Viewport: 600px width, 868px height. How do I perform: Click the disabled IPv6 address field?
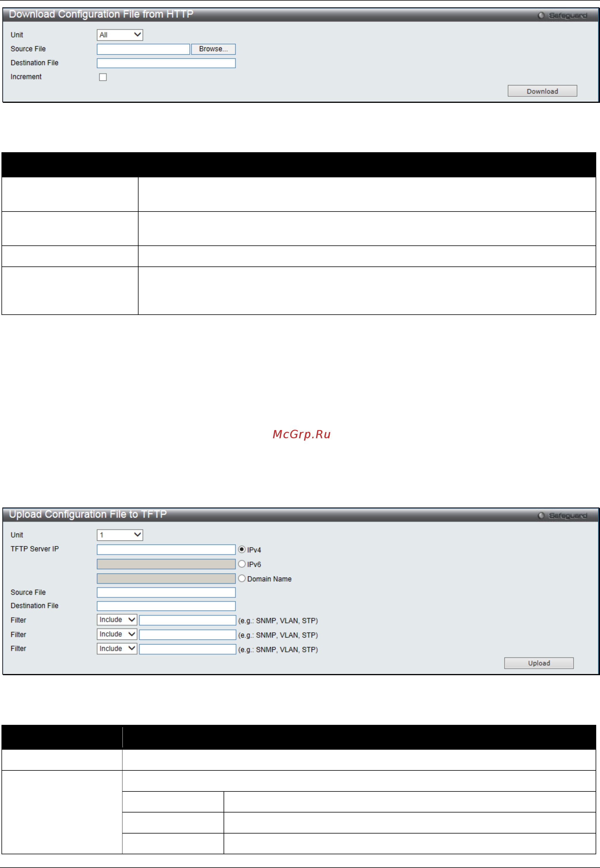click(166, 564)
